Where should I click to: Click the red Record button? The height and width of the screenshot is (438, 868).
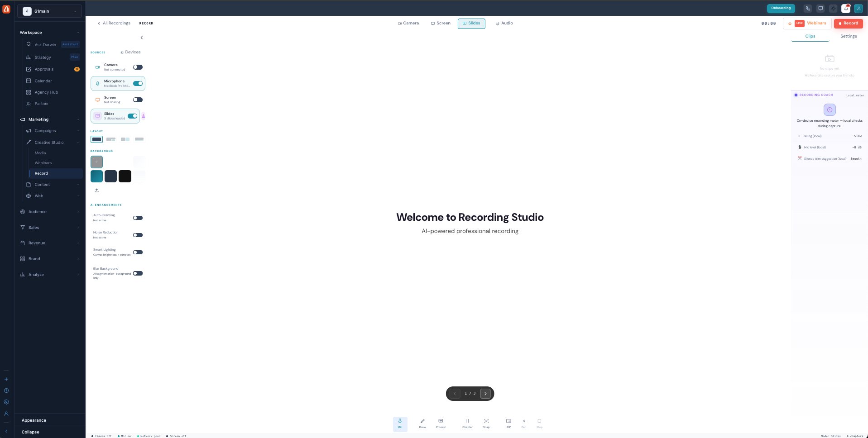point(848,23)
